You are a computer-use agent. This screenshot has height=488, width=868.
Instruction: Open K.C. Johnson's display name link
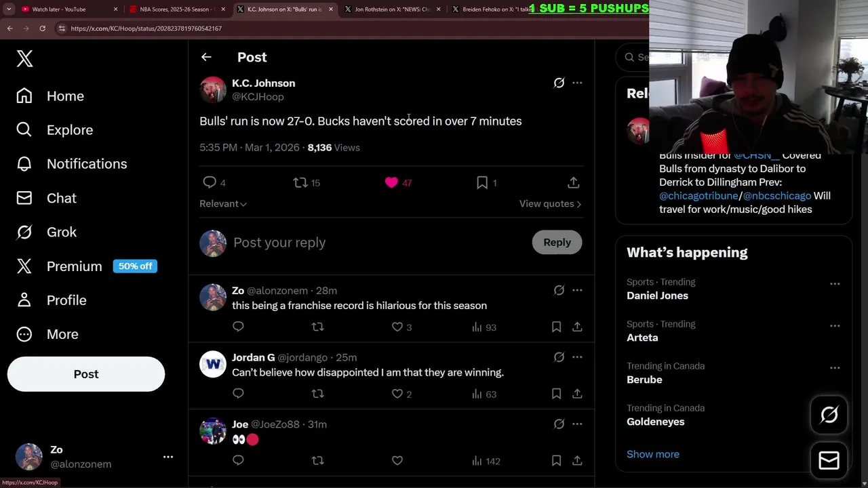[263, 83]
